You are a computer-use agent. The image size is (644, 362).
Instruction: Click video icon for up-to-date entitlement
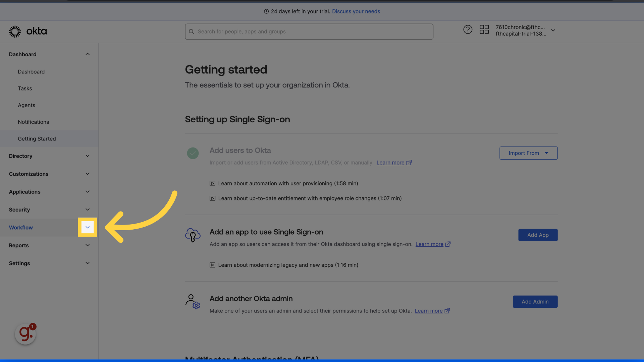[212, 198]
